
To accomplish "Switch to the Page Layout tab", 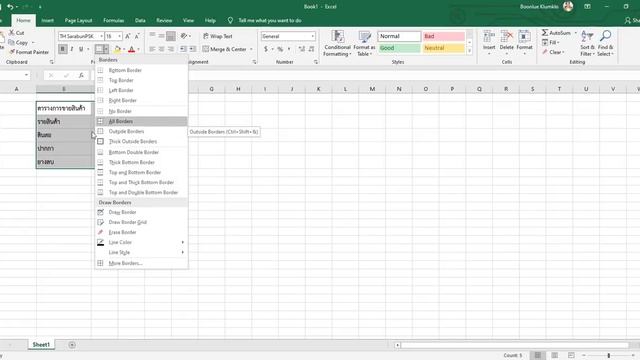I will coord(78,20).
